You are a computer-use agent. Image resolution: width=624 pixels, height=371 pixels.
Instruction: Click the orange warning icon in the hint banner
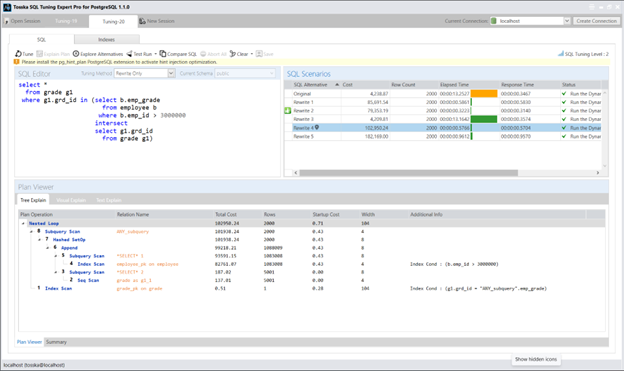click(17, 62)
